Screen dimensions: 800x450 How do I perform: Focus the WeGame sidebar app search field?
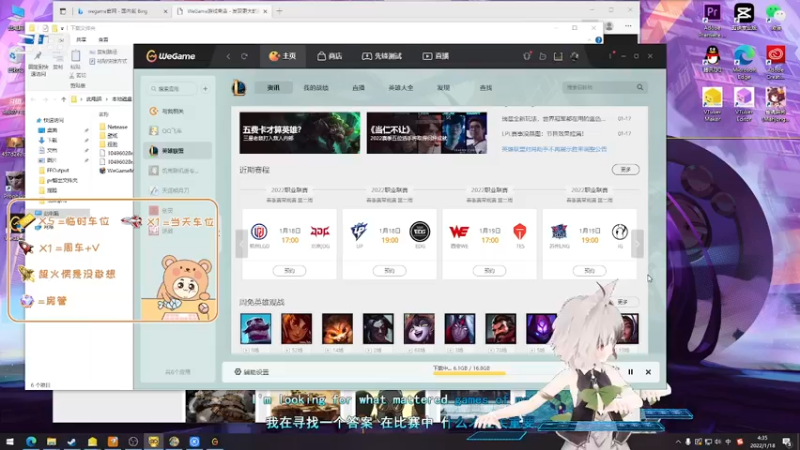pyautogui.click(x=172, y=89)
